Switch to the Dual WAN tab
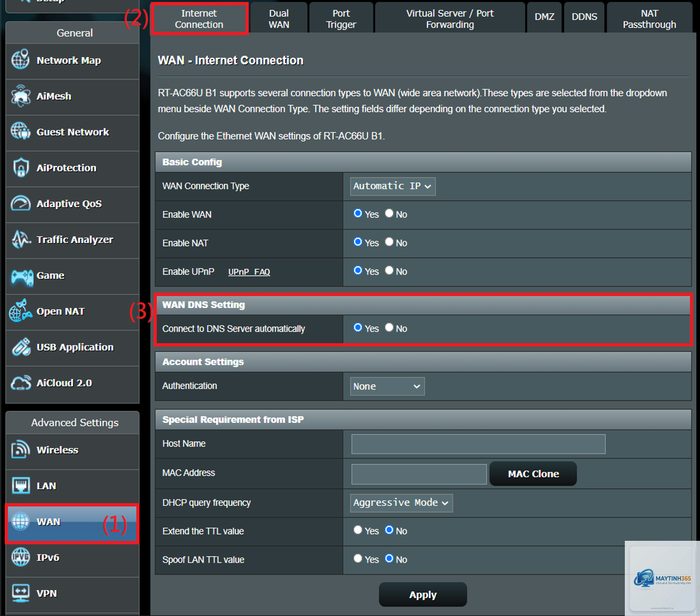700x616 pixels. coord(279,19)
